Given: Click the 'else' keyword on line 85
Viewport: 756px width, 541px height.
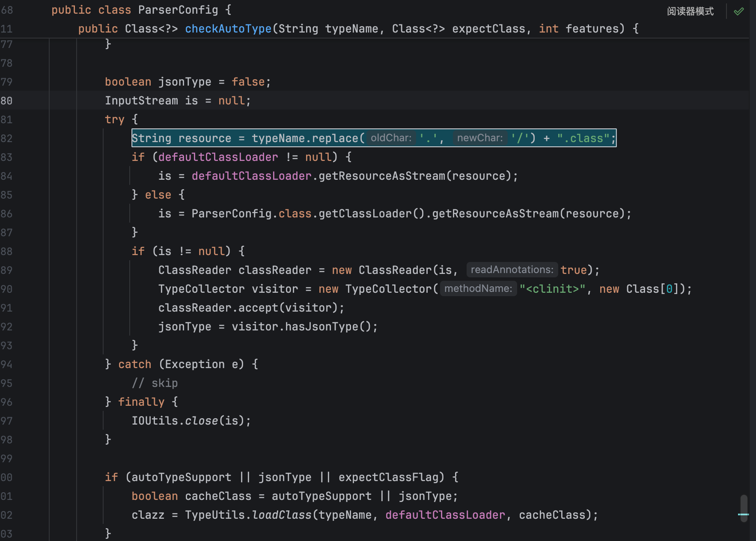Looking at the screenshot, I should pos(158,195).
